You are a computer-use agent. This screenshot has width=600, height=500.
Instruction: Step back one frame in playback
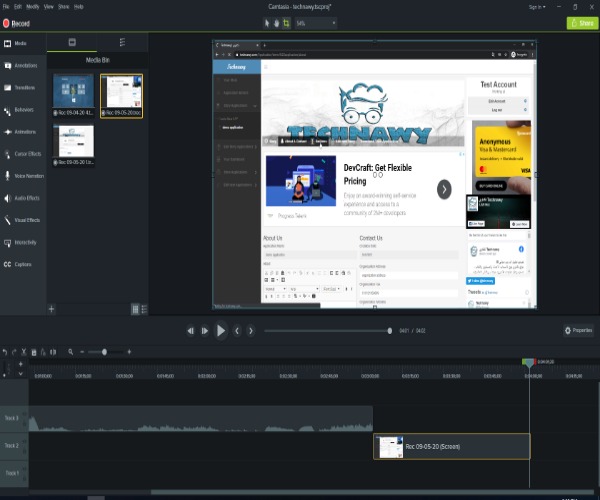click(191, 331)
